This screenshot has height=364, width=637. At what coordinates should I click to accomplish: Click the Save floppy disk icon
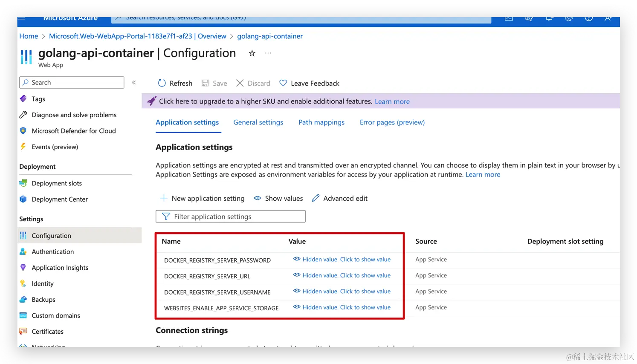tap(205, 83)
